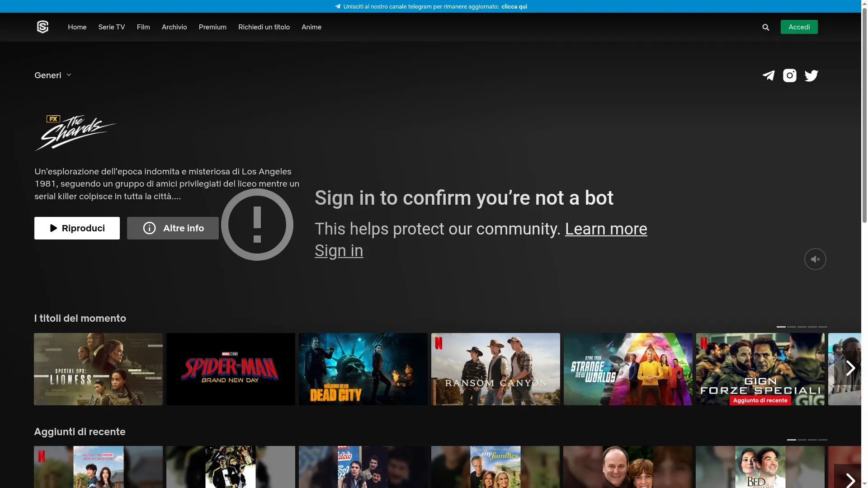The width and height of the screenshot is (868, 488).
Task: Click the large exclamation warning icon
Action: pyautogui.click(x=257, y=225)
